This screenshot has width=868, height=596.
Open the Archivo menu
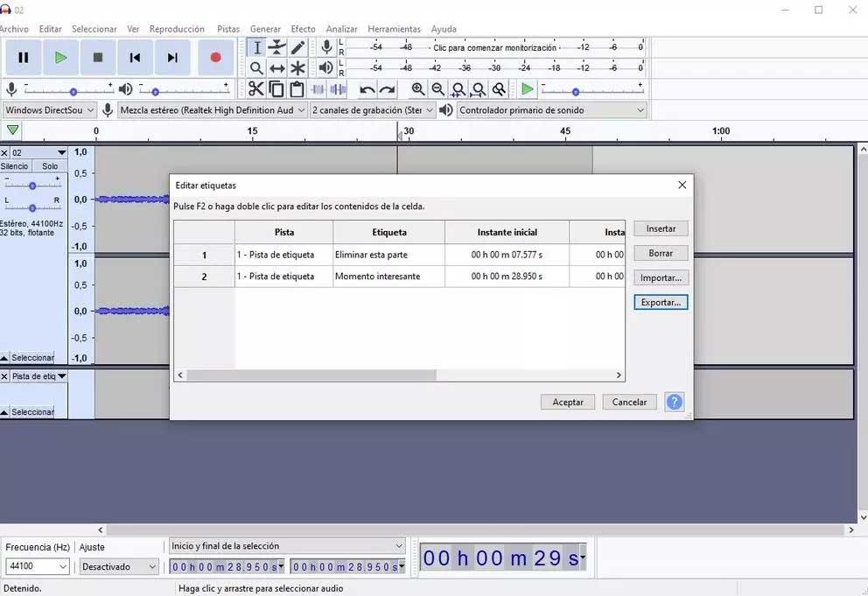(x=14, y=29)
